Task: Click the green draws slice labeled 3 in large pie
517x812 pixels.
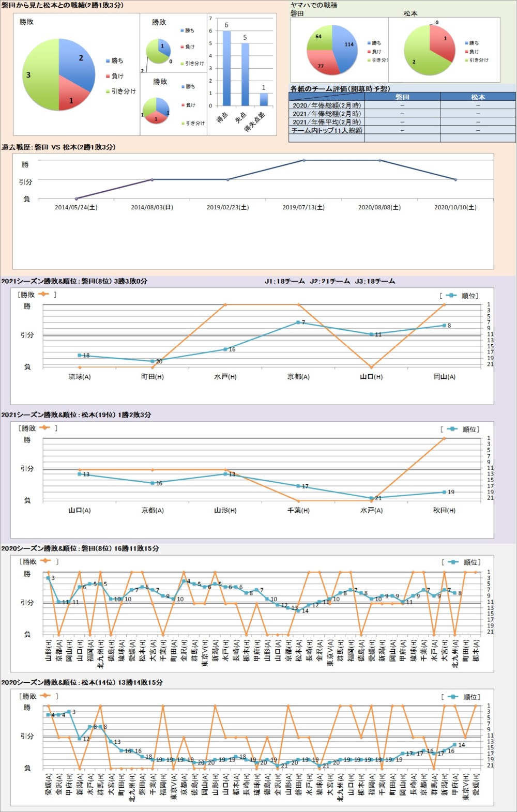Action: point(37,78)
